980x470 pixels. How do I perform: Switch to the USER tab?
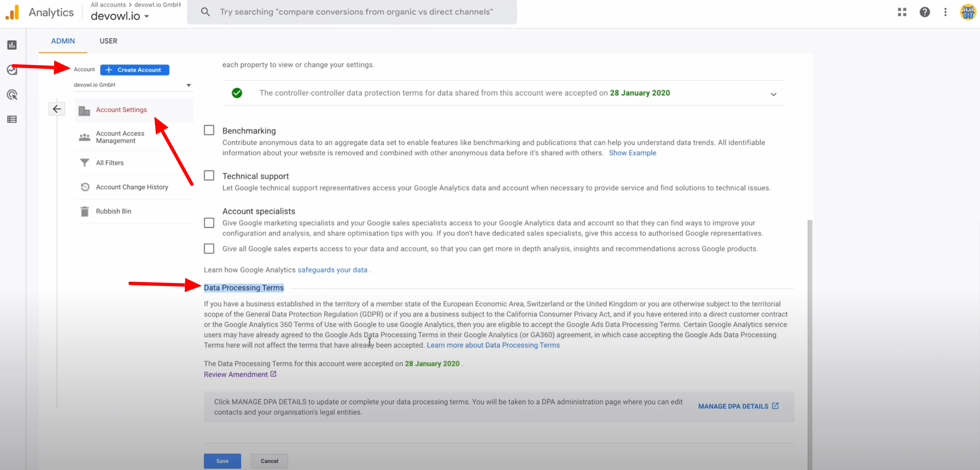108,41
